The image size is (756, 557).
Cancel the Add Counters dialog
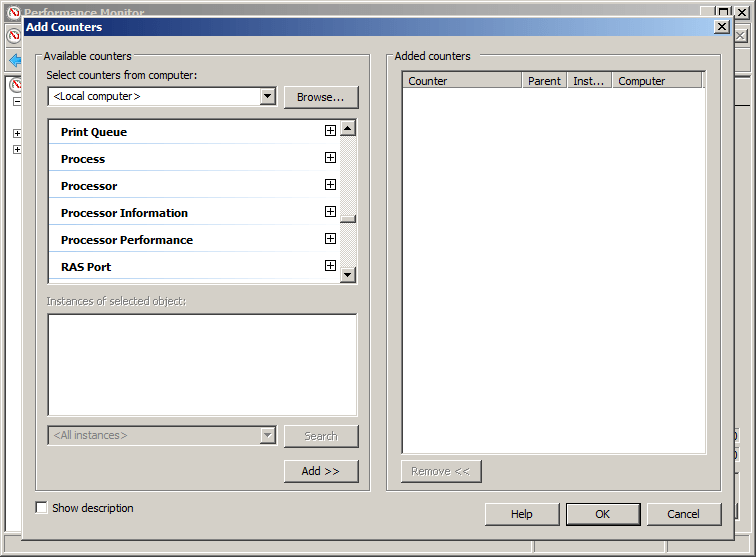[683, 514]
